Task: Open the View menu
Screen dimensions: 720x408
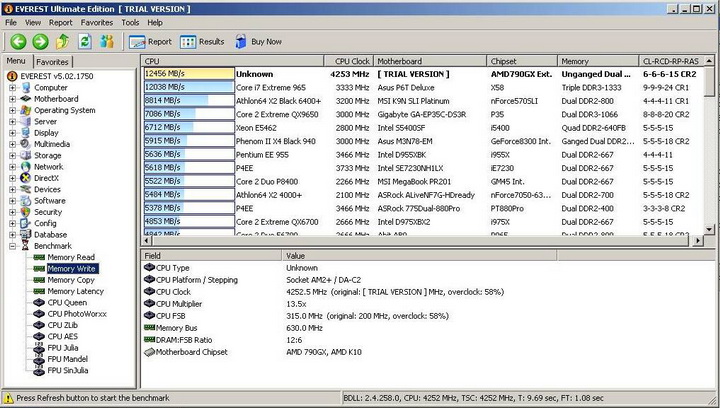Action: pos(33,22)
